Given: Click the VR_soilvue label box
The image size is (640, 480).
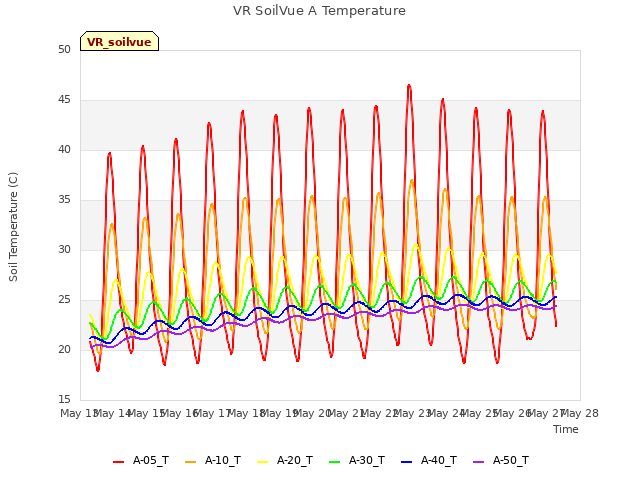Looking at the screenshot, I should (119, 41).
